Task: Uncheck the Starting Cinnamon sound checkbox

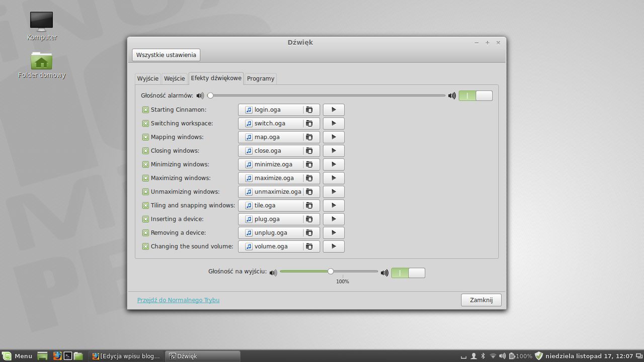Action: pos(145,110)
